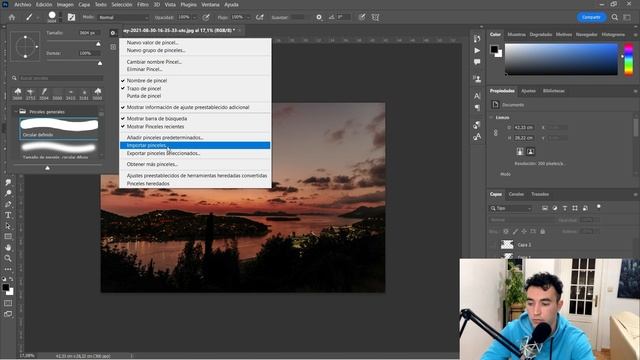This screenshot has width=640, height=360.
Task: Select the Rectangle shape tool
Action: pos(8,236)
